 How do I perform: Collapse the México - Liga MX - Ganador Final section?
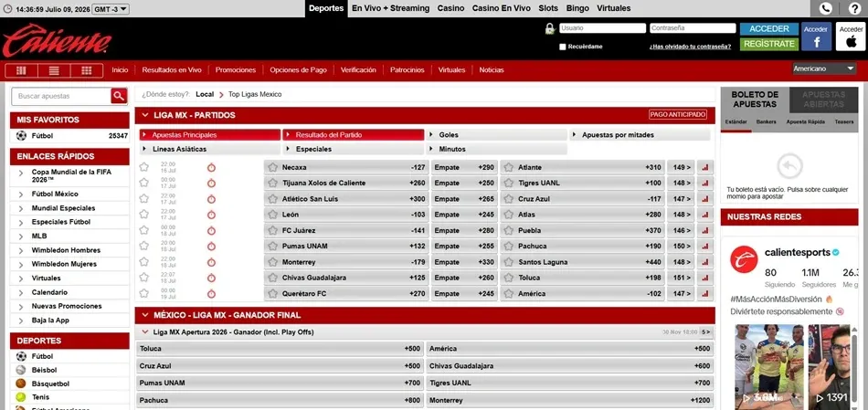coord(145,315)
